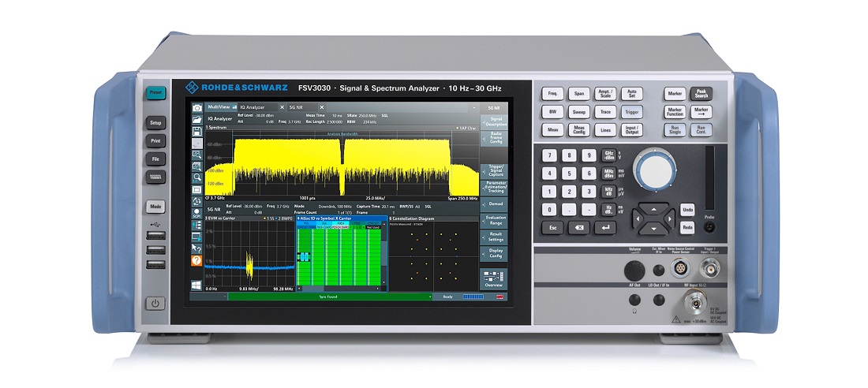Tap the camera screenshot icon in toolbar

point(197,109)
